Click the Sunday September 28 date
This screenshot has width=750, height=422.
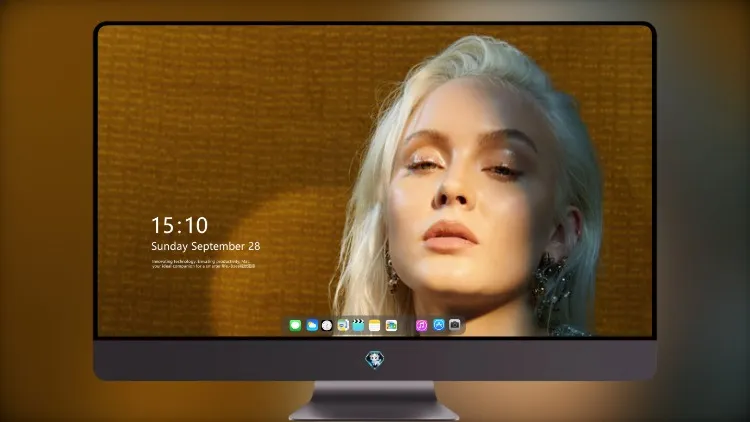(206, 246)
